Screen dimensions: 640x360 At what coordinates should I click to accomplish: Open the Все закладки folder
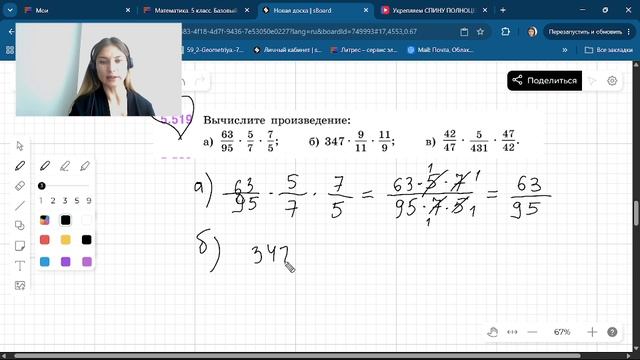609,50
